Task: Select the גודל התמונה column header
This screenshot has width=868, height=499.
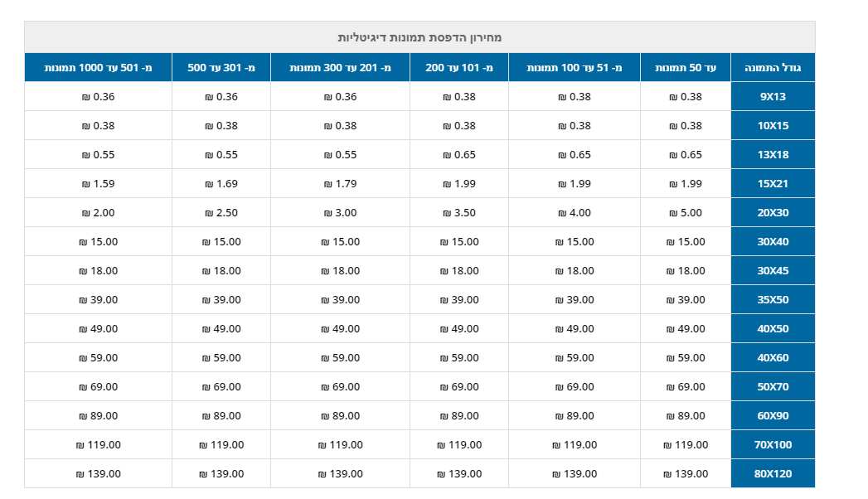Action: coord(773,67)
